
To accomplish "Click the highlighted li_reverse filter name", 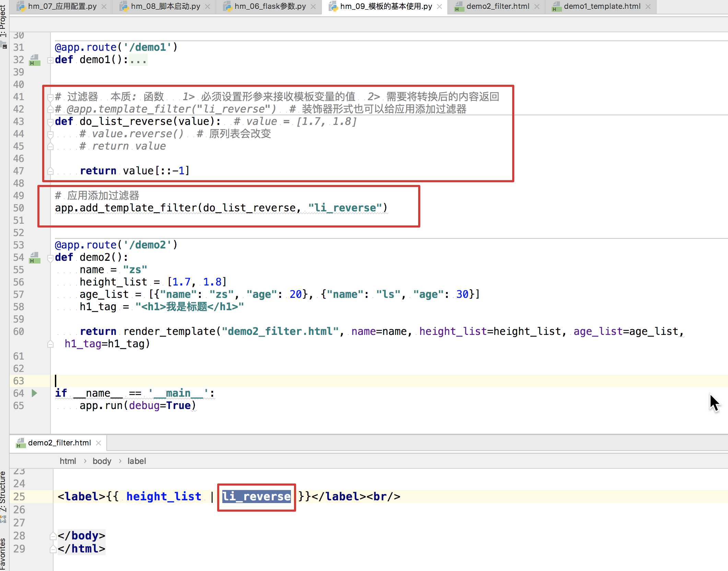I will click(257, 497).
